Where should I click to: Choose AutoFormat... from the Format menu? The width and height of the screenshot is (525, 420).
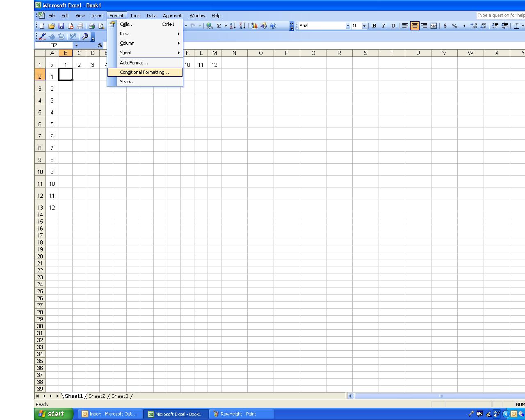[x=145, y=63]
